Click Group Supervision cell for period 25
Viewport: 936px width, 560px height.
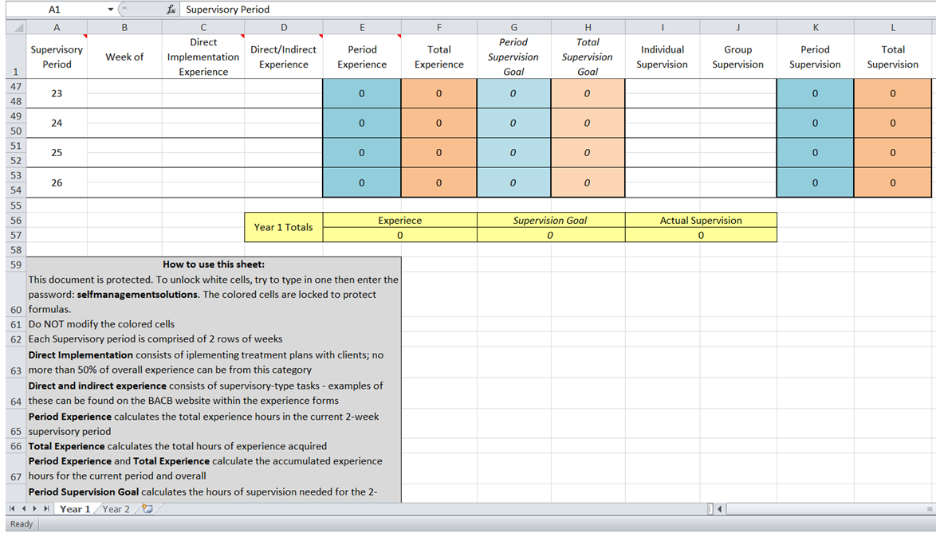pyautogui.click(x=737, y=146)
